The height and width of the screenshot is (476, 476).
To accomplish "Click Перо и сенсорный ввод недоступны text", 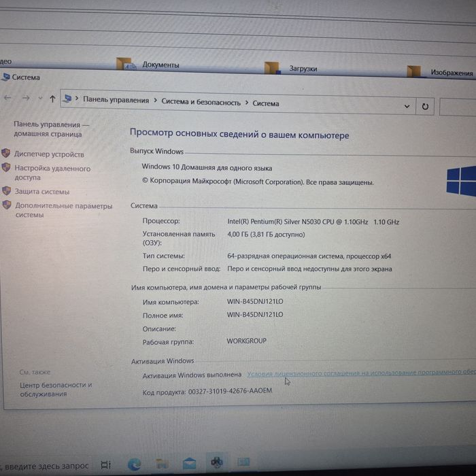I will (x=309, y=269).
